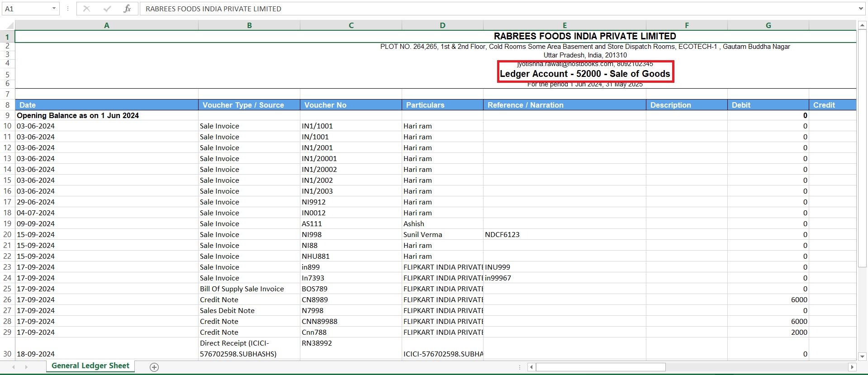This screenshot has height=375, width=868.
Task: Select reference cell in99967
Action: [564, 278]
